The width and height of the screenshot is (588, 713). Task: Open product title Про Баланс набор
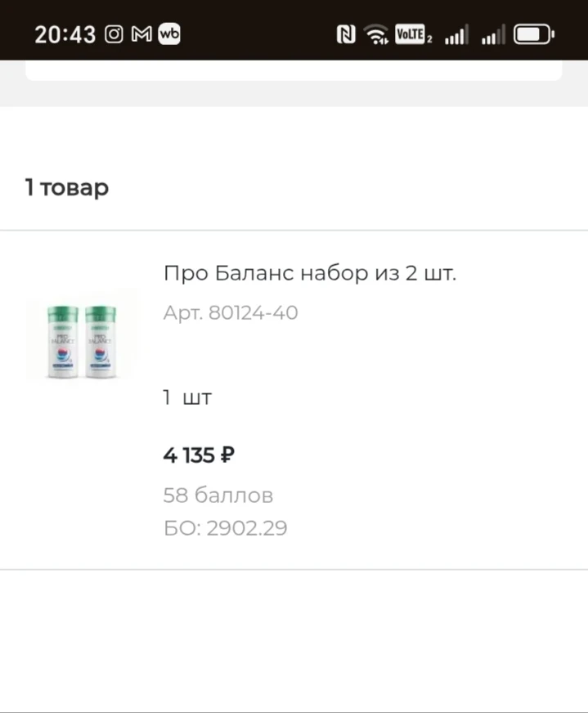tap(310, 273)
